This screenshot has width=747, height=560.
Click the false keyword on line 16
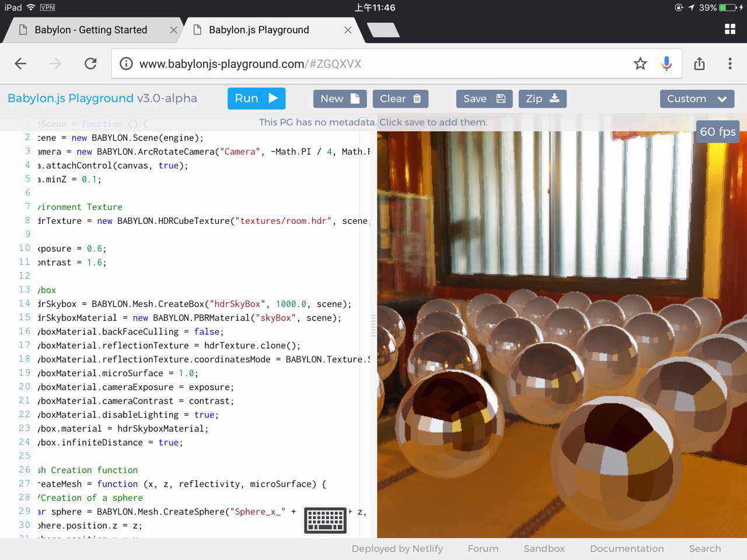pos(207,331)
